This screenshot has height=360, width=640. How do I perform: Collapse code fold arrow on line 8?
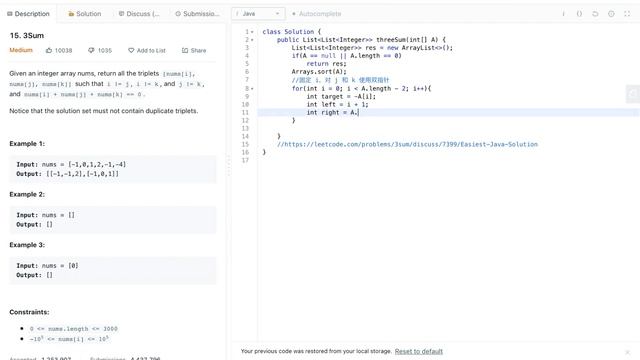[252, 88]
